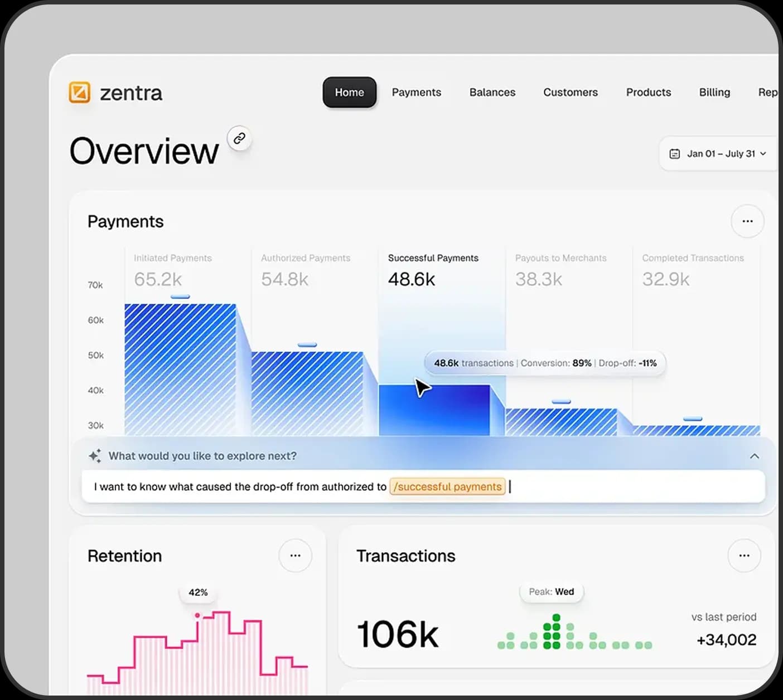Click the calendar icon in date range
Viewport: 783px width, 700px height.
point(674,154)
